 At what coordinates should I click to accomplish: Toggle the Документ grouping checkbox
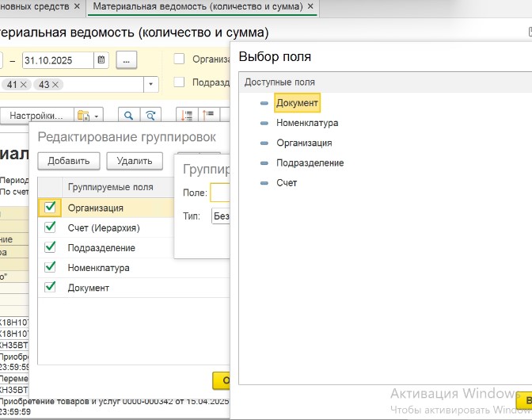pyautogui.click(x=51, y=287)
